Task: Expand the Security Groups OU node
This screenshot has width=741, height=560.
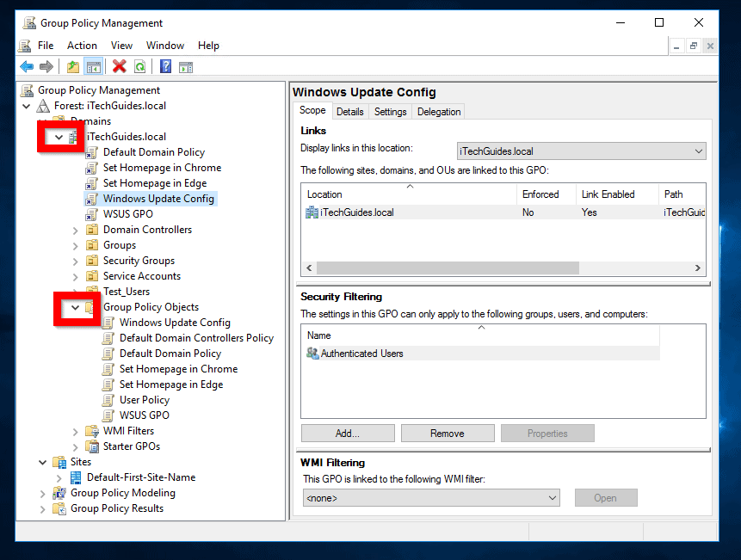Action: (76, 262)
